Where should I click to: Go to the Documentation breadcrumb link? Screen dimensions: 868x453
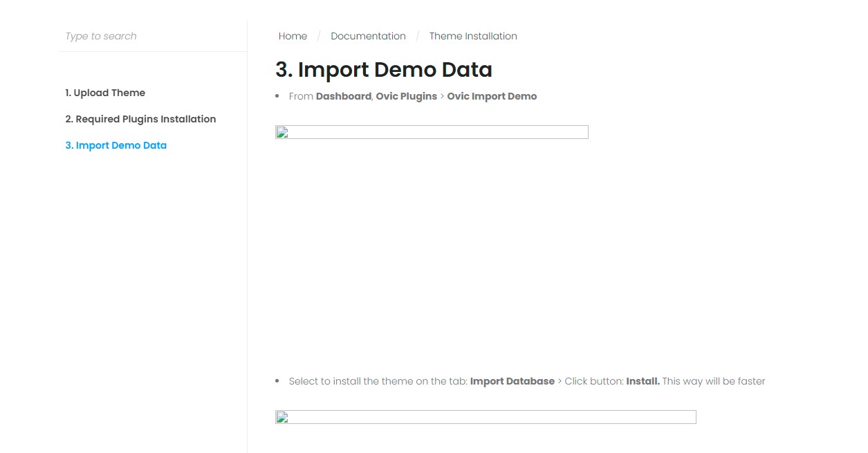point(368,36)
